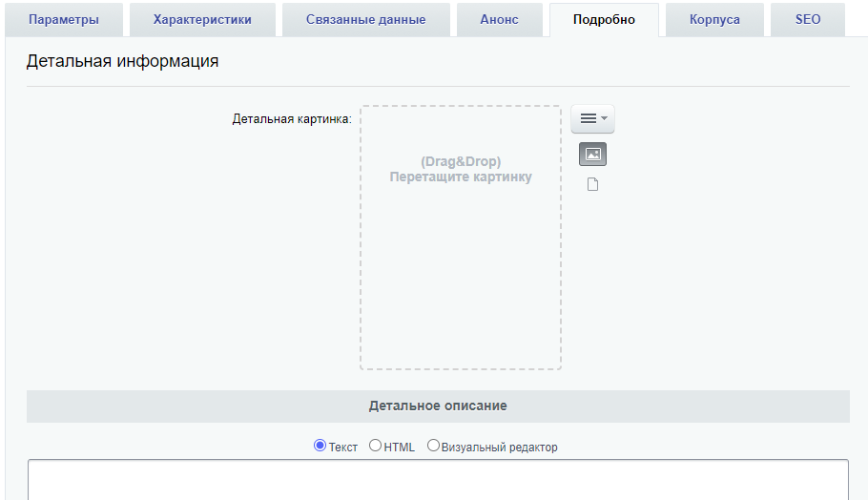Open the picture options hamburger menu
The height and width of the screenshot is (500, 868).
tap(592, 118)
